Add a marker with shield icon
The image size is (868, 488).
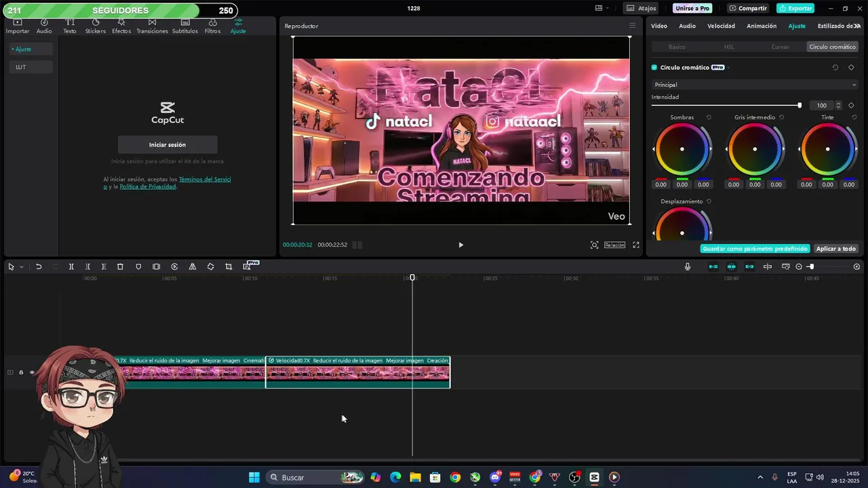point(138,266)
